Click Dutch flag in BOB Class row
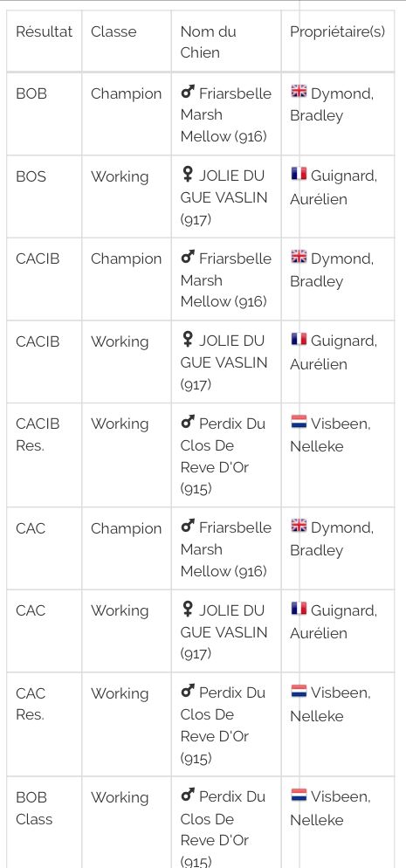Image resolution: width=406 pixels, height=868 pixels. pos(299,795)
